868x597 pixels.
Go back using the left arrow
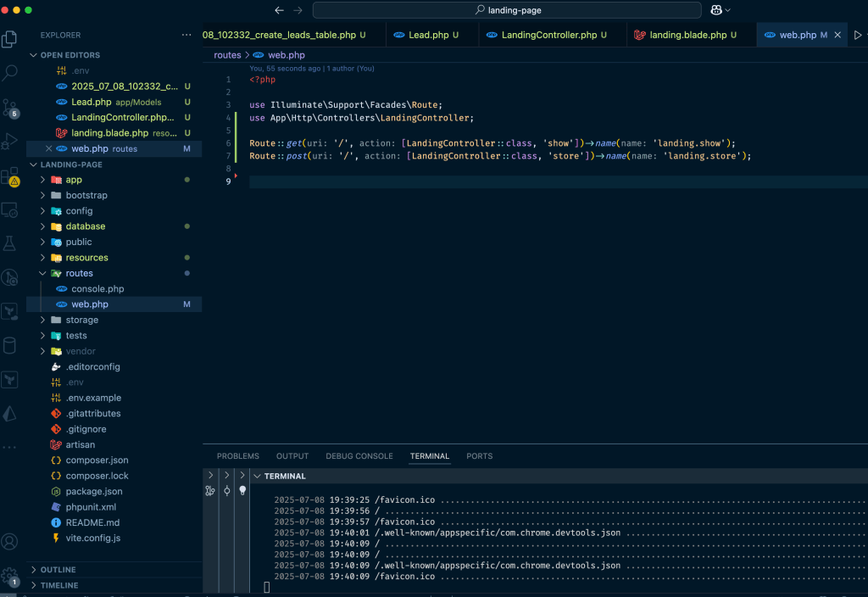[280, 10]
